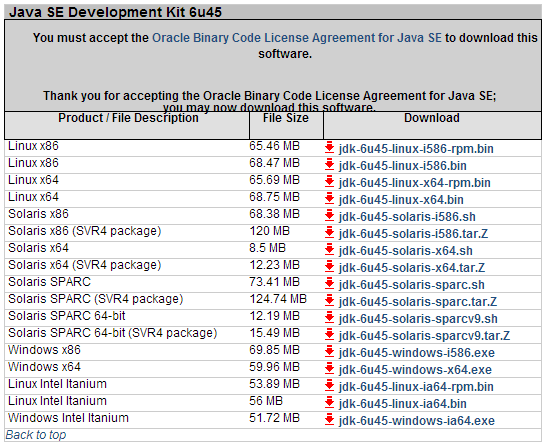Viewport: 547px width, 446px height.
Task: Click download arrow icon for jdk-6u45-solaris-sparc.tar.Z
Action: tap(329, 301)
